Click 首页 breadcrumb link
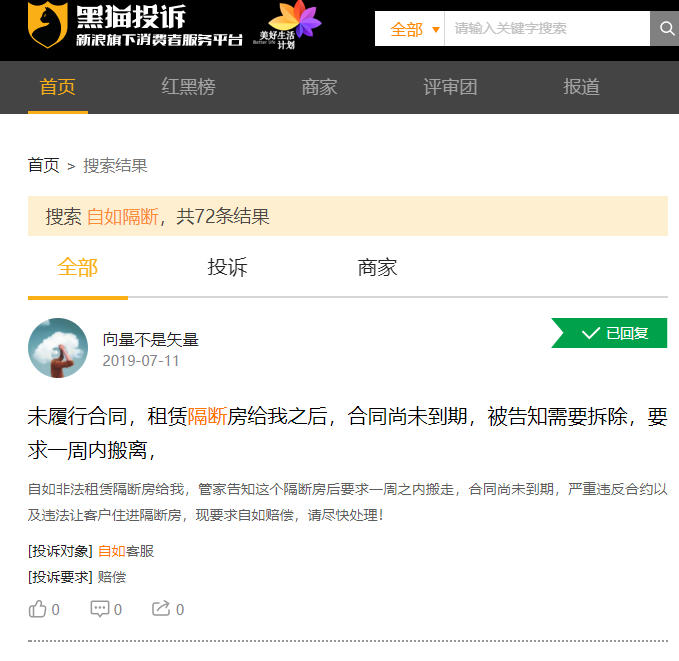679x661 pixels. click(x=43, y=165)
